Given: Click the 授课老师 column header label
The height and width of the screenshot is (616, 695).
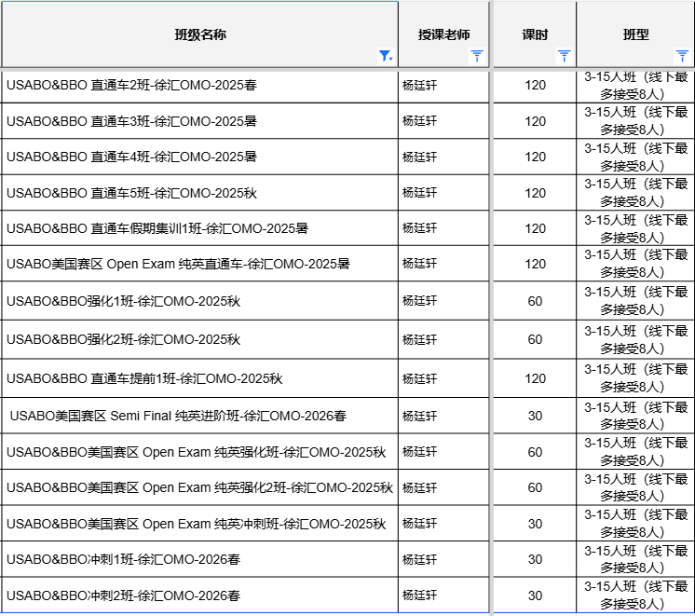Looking at the screenshot, I should (x=443, y=34).
